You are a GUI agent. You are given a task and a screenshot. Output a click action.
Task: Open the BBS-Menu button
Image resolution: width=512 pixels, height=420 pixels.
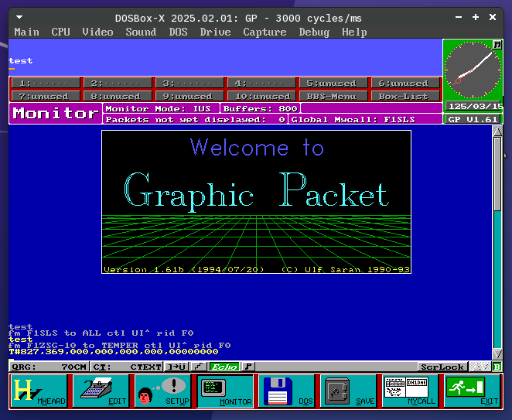tap(333, 96)
